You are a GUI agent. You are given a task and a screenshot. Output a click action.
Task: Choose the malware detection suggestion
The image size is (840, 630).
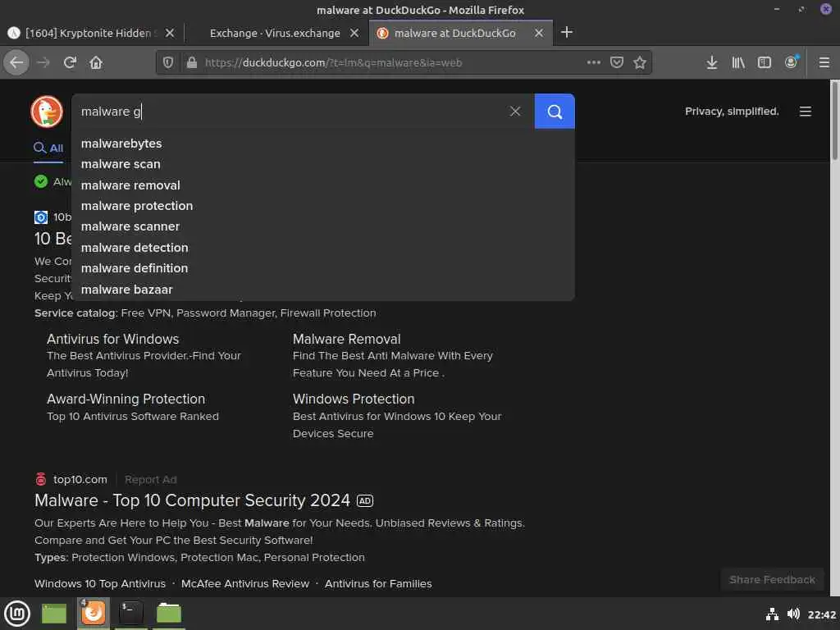pyautogui.click(x=323, y=248)
